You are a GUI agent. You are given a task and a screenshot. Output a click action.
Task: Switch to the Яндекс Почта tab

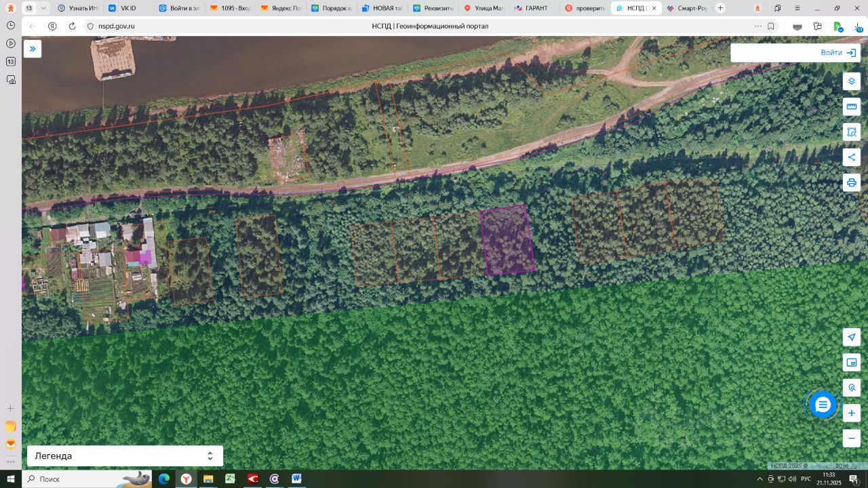[x=280, y=8]
